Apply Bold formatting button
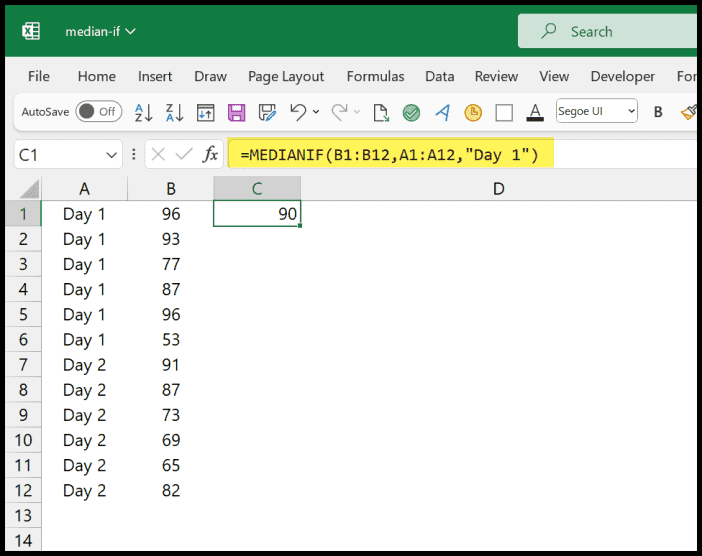702x556 pixels. click(658, 112)
